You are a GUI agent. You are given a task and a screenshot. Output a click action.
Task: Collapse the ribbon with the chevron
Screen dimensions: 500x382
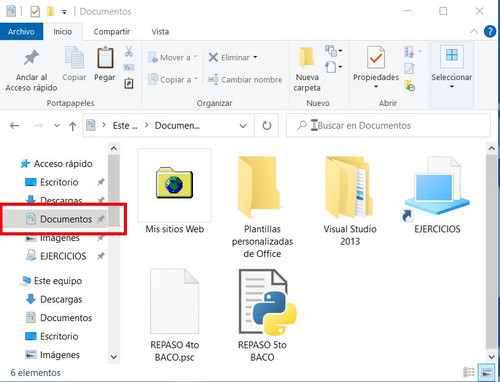[x=474, y=32]
